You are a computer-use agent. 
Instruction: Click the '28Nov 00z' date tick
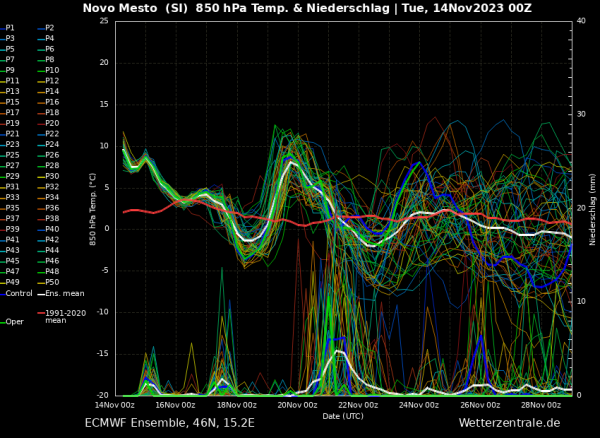(x=542, y=405)
